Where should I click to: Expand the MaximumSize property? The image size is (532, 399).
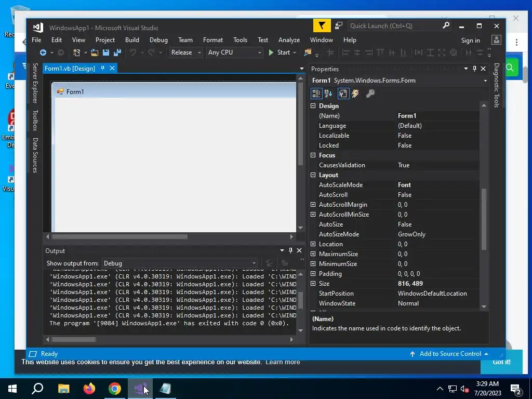coord(313,254)
